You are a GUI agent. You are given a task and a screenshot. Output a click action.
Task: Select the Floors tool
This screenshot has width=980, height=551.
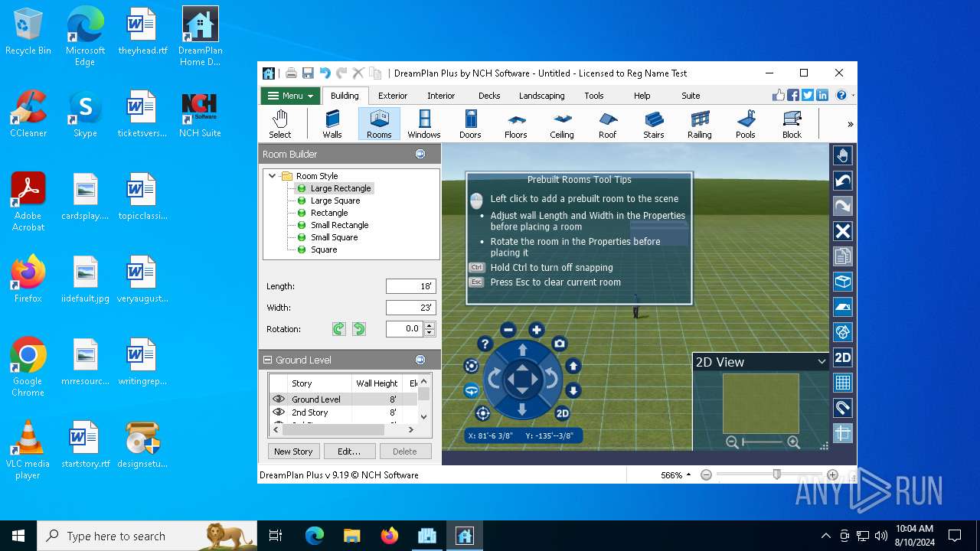point(516,124)
